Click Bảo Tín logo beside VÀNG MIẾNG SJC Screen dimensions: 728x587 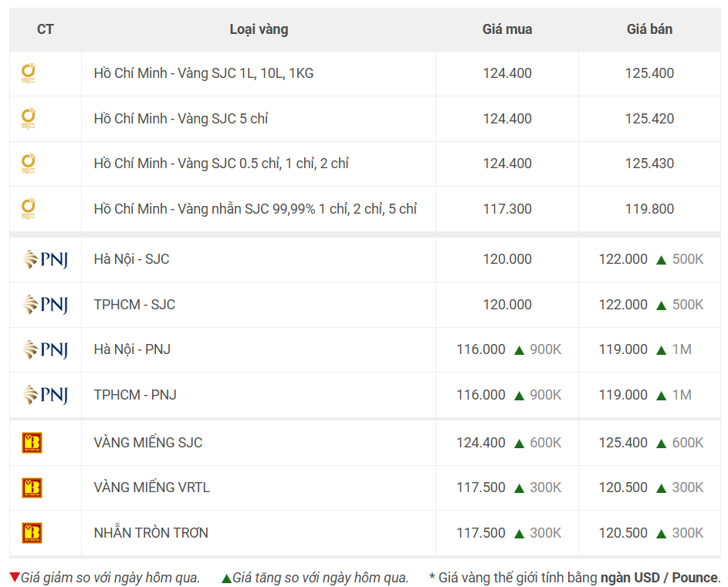[x=32, y=443]
